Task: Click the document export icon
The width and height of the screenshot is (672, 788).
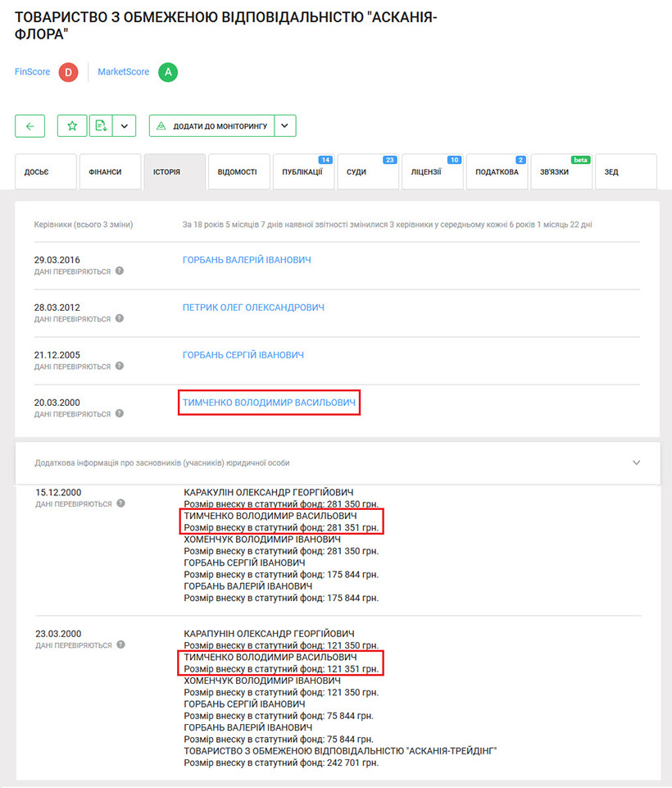Action: [101, 126]
